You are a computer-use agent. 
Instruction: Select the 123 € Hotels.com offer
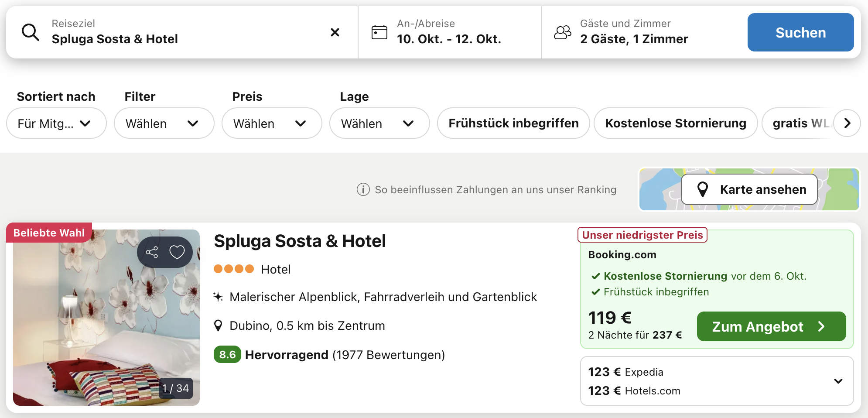634,391
